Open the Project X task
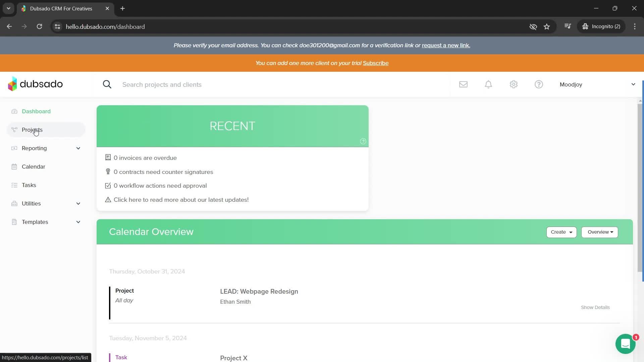 click(x=234, y=358)
